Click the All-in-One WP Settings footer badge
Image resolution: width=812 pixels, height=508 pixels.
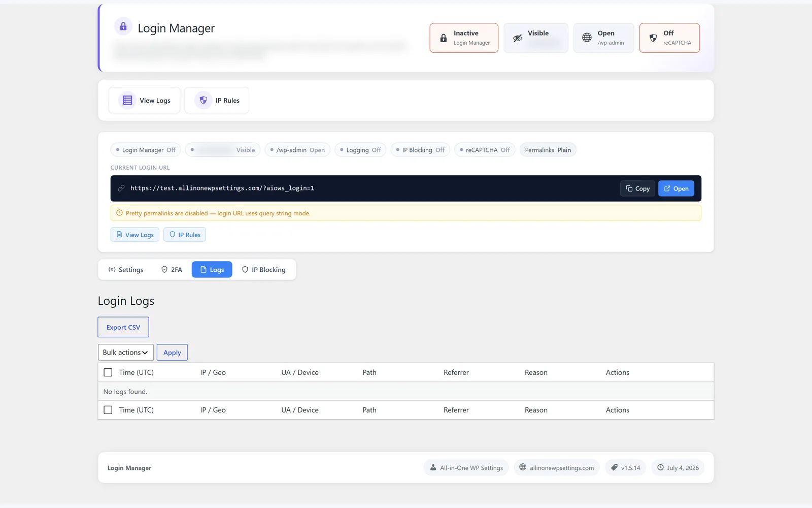466,468
